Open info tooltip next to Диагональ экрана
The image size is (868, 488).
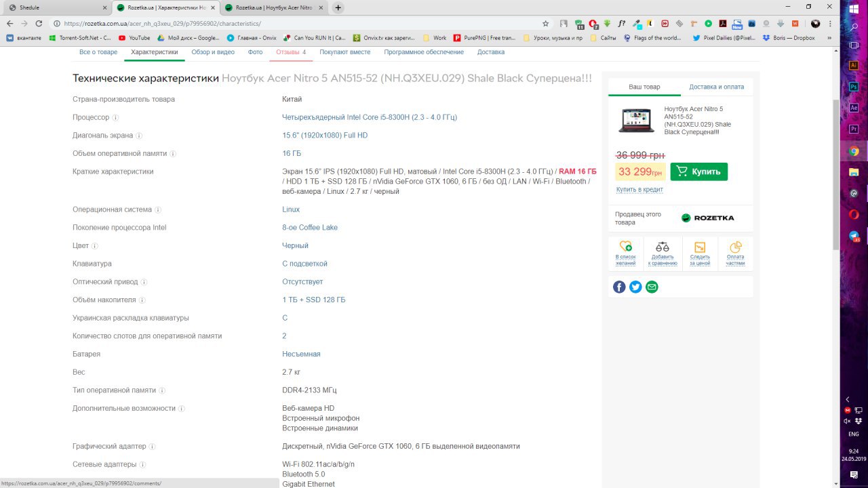[139, 136]
